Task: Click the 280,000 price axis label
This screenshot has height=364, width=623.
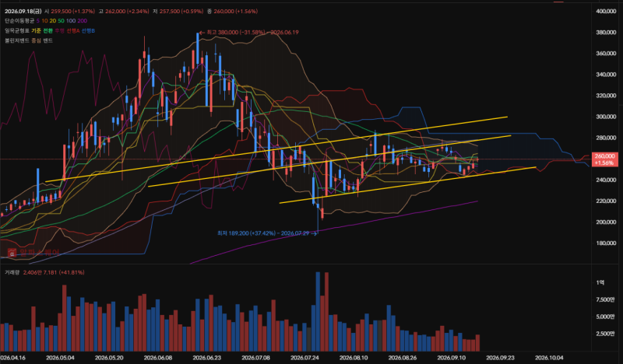Action: (x=606, y=138)
